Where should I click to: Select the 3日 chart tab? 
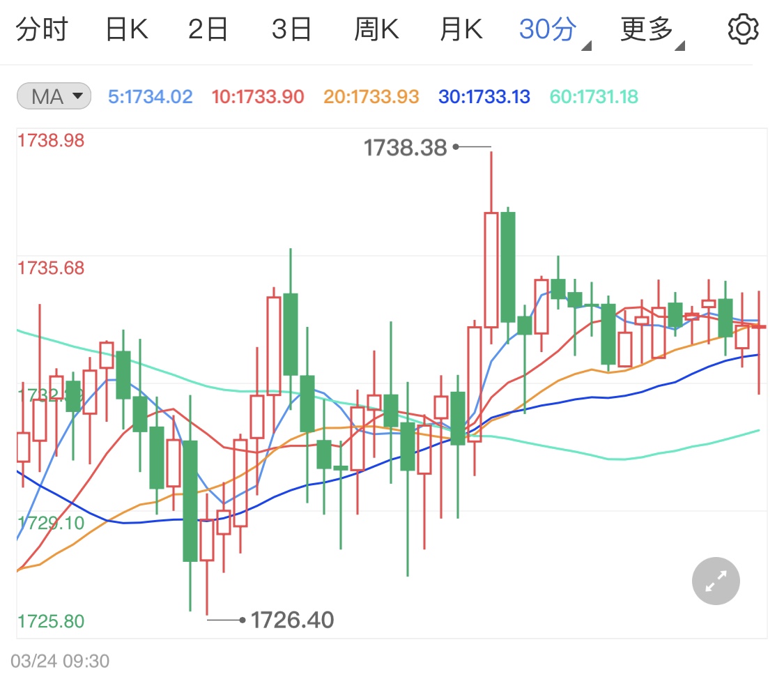pos(291,29)
